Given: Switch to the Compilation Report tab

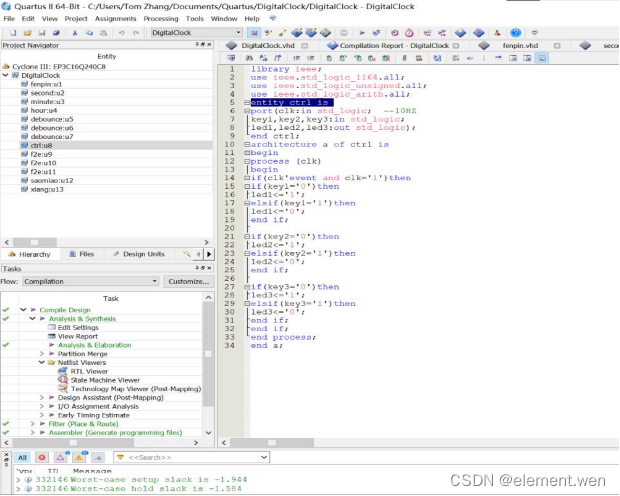Looking at the screenshot, I should [394, 46].
